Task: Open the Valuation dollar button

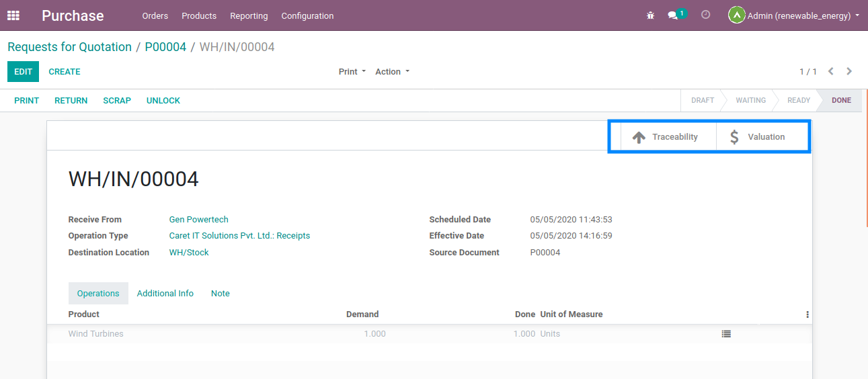Action: coord(757,137)
